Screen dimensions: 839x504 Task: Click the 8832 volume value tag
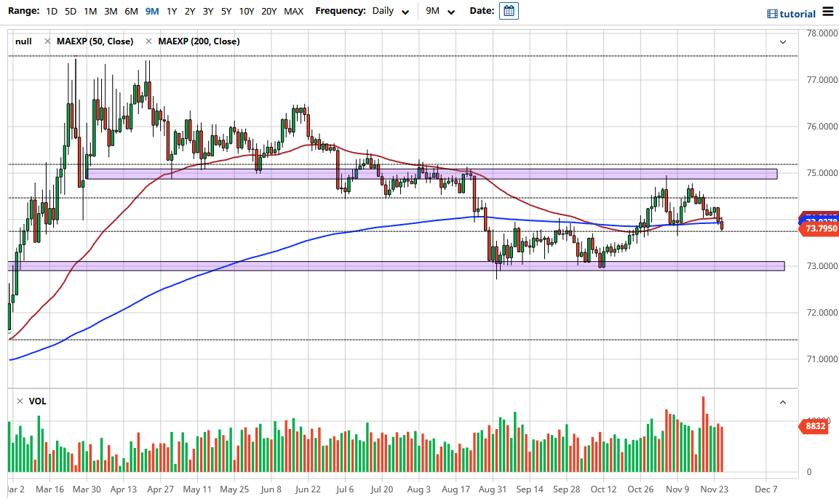click(816, 426)
